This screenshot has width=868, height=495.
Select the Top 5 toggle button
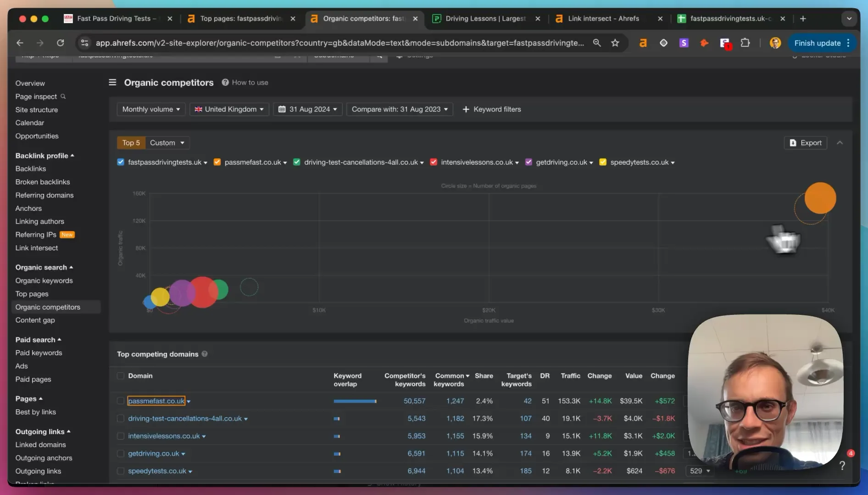[x=131, y=143]
